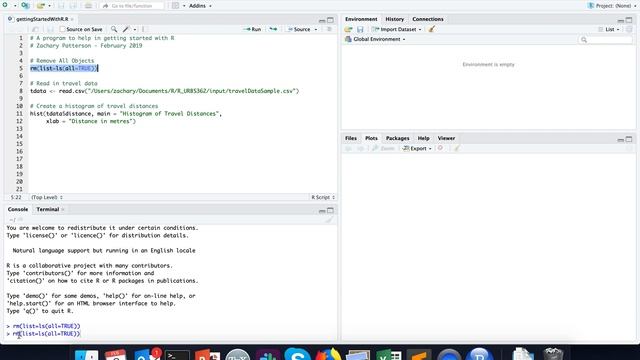Image resolution: width=640 pixels, height=360 pixels.
Task: Click the Source button
Action: tap(299, 29)
